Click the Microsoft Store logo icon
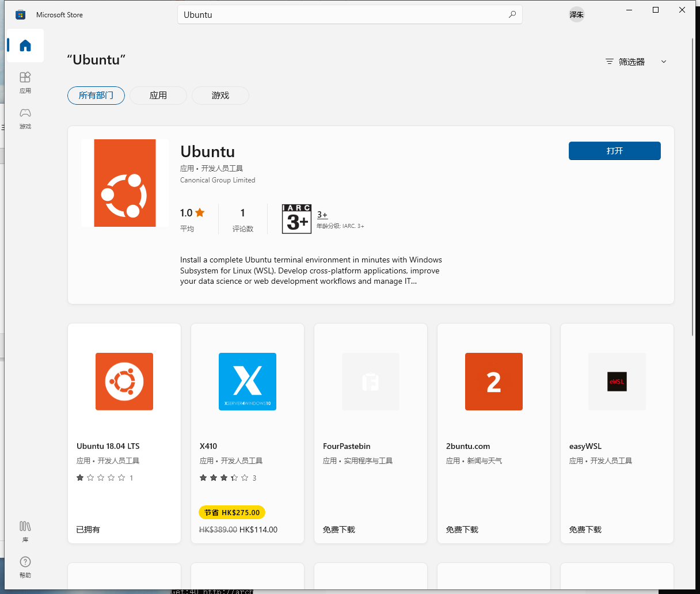 (x=21, y=15)
